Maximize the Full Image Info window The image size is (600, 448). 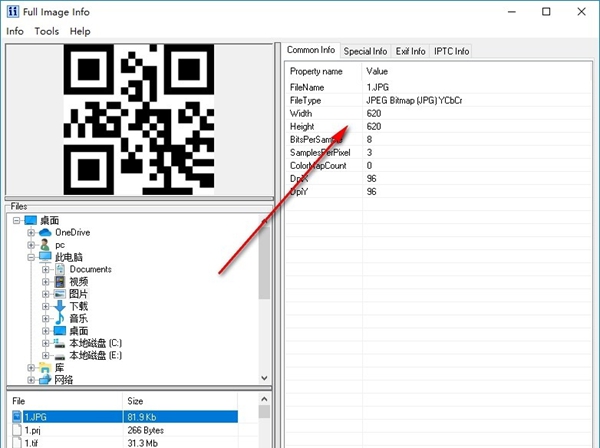pyautogui.click(x=546, y=12)
